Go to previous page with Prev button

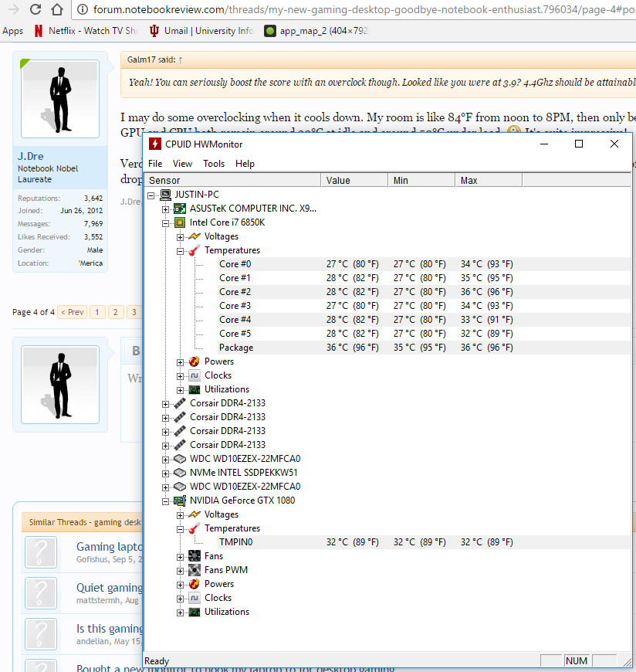(x=72, y=312)
